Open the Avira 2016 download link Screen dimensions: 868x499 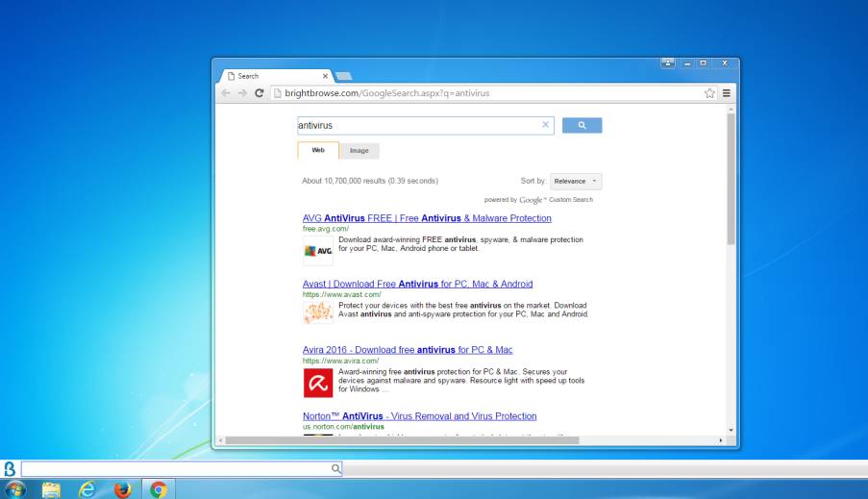[408, 349]
